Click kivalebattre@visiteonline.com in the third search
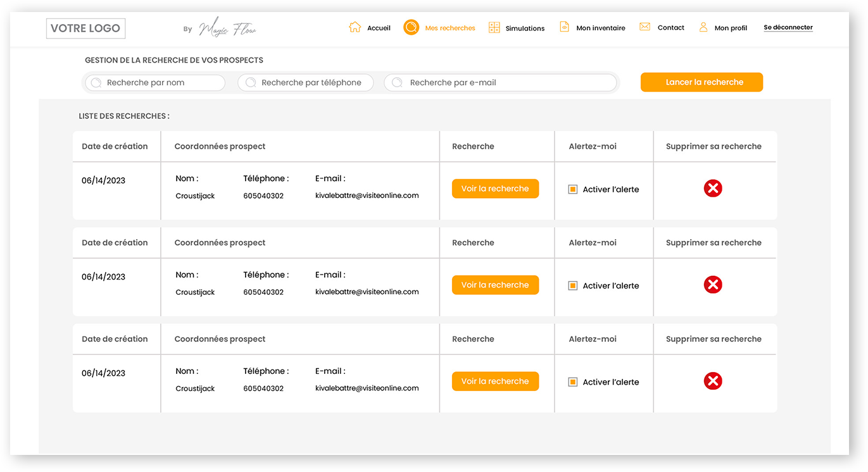 367,388
